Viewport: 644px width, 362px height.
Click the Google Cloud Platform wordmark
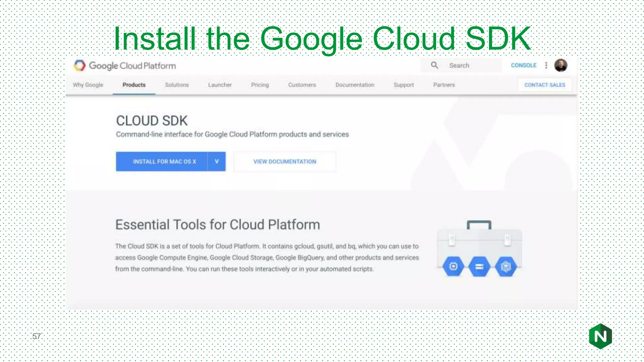click(132, 66)
